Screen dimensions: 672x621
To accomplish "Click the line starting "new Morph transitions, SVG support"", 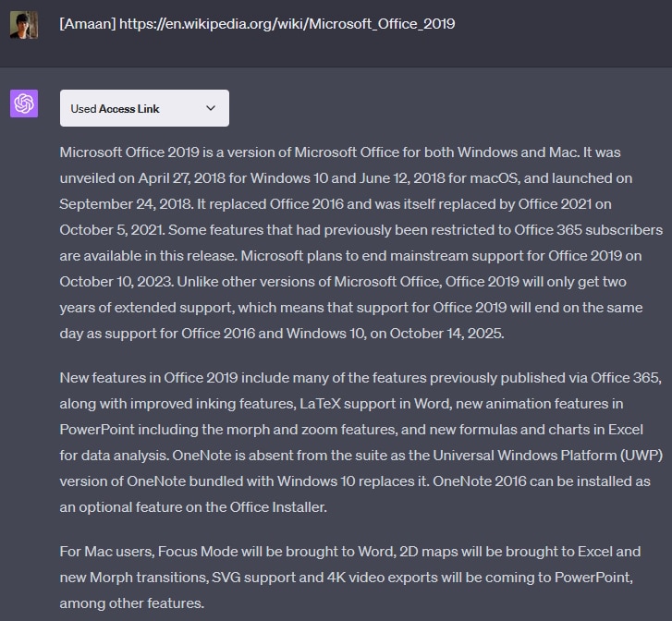I will tap(347, 578).
